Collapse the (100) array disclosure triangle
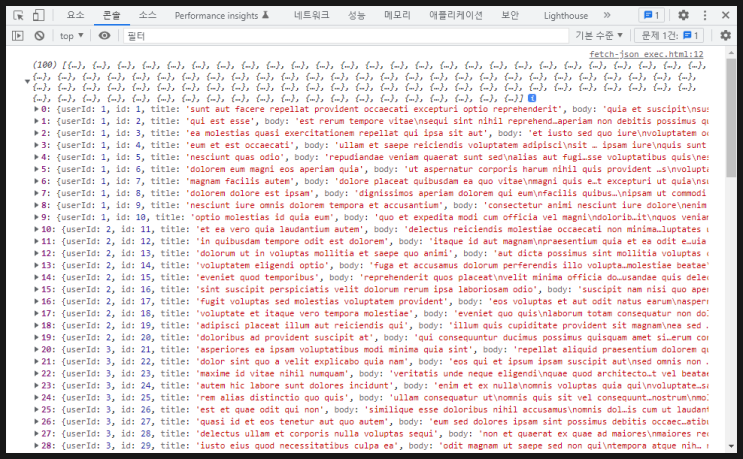Viewport: 743px width, 459px height. (x=27, y=81)
